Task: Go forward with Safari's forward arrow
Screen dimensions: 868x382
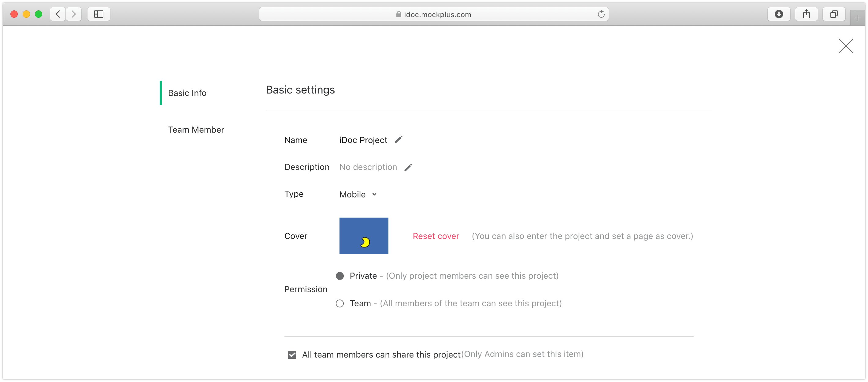Action: tap(73, 14)
